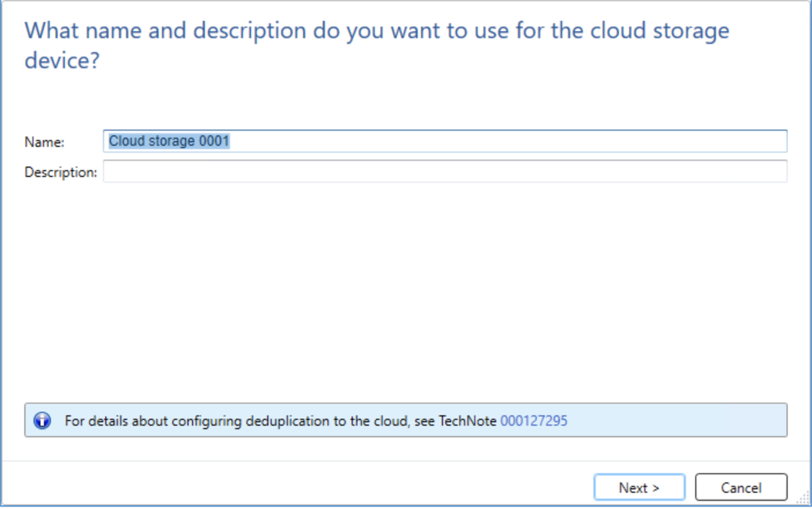Open TechNote 000127295 link
Screen dimensions: 812x509
coord(533,421)
